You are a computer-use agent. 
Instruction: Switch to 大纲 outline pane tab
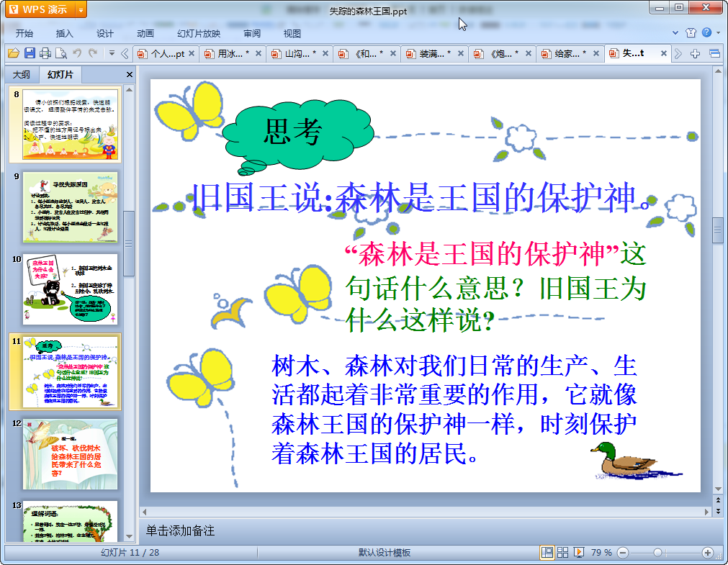[x=22, y=74]
